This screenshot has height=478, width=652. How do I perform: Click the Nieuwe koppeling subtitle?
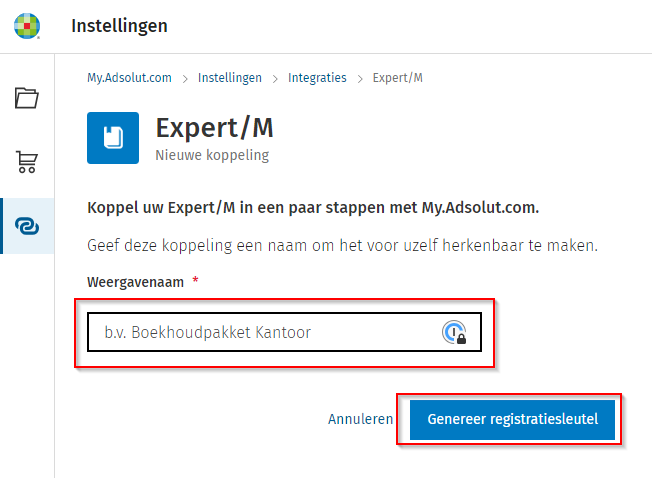click(x=212, y=156)
